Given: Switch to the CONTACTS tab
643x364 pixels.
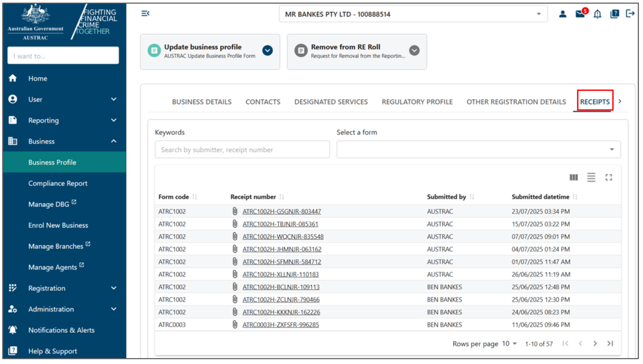Looking at the screenshot, I should coord(263,101).
